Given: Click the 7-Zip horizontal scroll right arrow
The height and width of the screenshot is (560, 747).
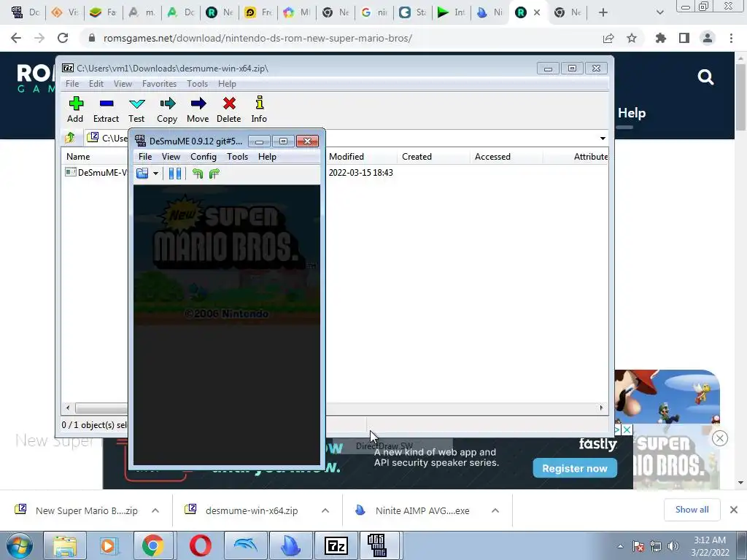Looking at the screenshot, I should (601, 408).
